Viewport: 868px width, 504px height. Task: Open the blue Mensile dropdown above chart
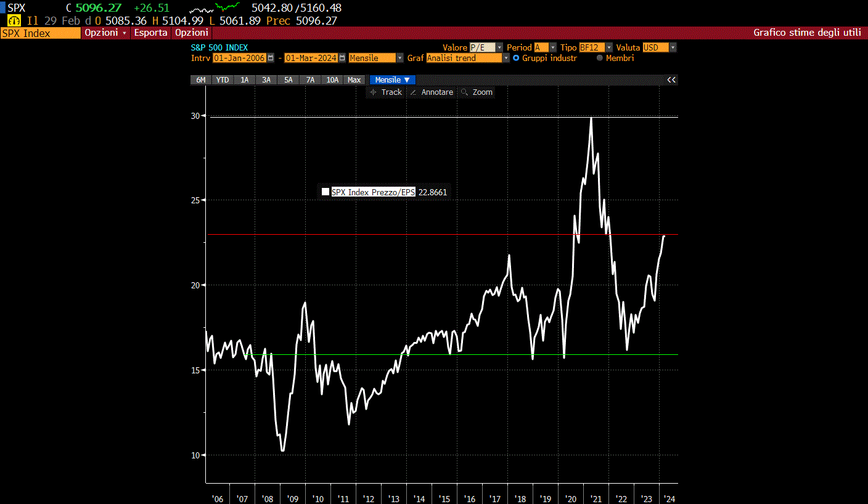(393, 80)
